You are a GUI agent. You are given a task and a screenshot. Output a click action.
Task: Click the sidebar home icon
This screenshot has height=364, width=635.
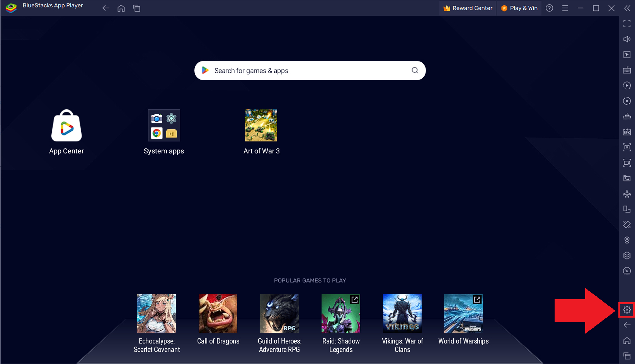tap(627, 340)
